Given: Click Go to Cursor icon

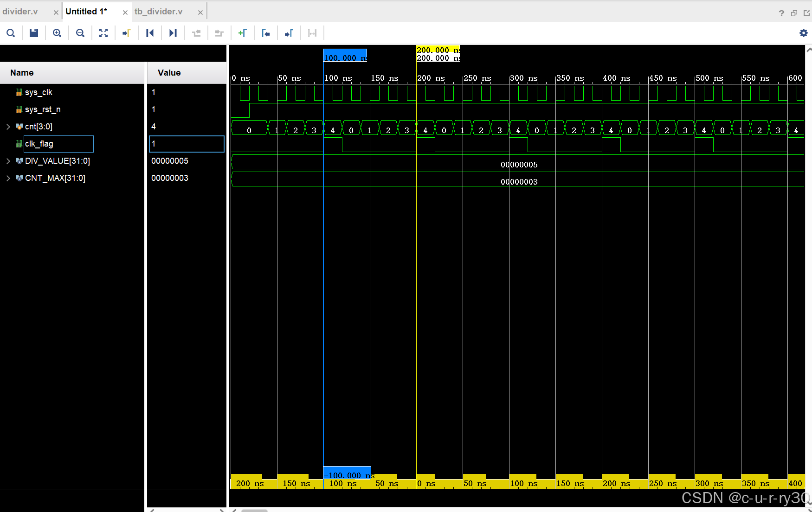Looking at the screenshot, I should click(126, 33).
